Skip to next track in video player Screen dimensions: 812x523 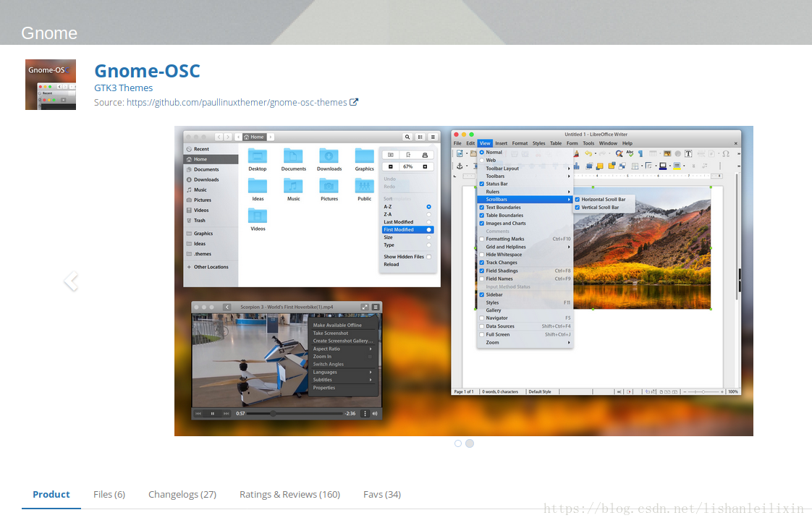click(227, 414)
